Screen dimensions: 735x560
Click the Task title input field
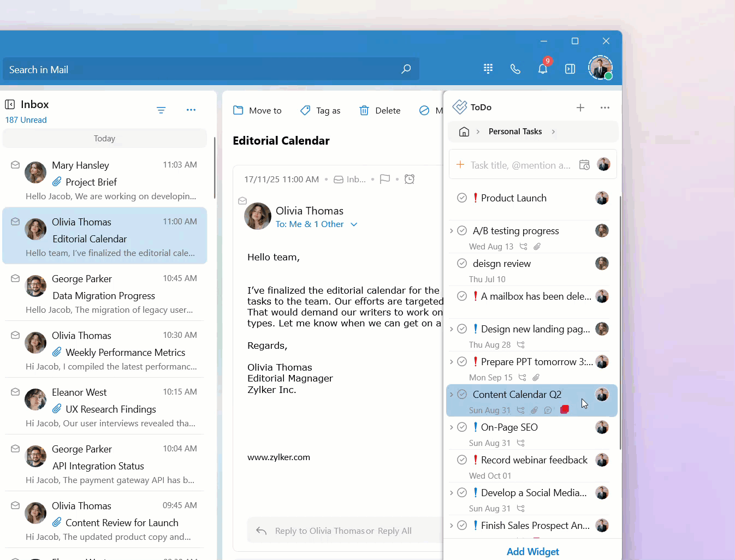[520, 165]
